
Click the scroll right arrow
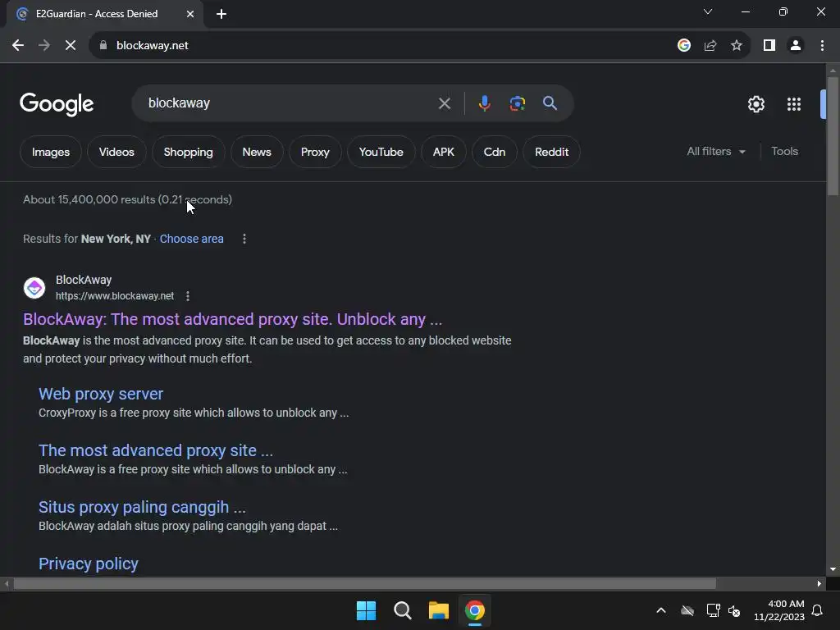[819, 583]
